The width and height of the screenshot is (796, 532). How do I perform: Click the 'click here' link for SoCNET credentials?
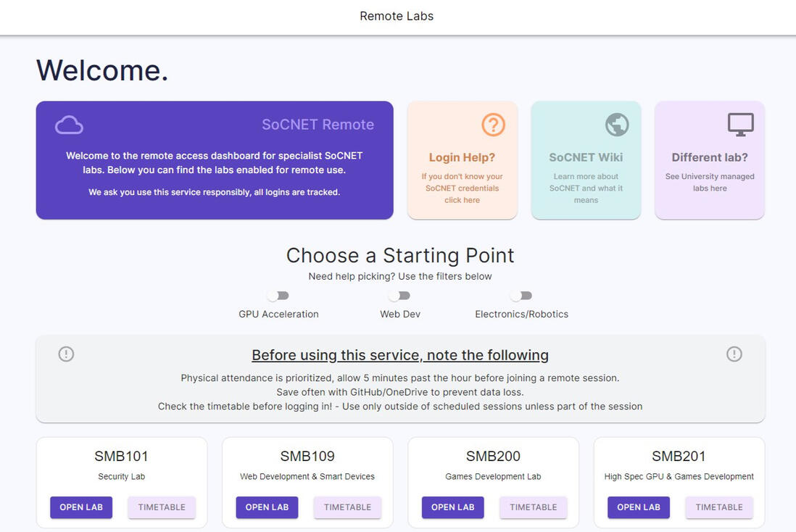(462, 199)
